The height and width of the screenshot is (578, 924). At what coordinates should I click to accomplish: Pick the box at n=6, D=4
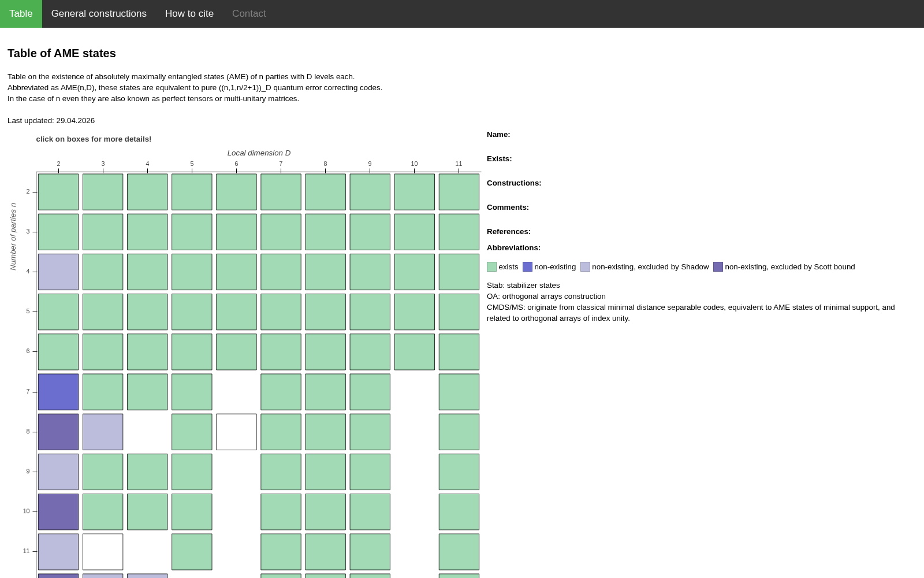click(x=147, y=352)
